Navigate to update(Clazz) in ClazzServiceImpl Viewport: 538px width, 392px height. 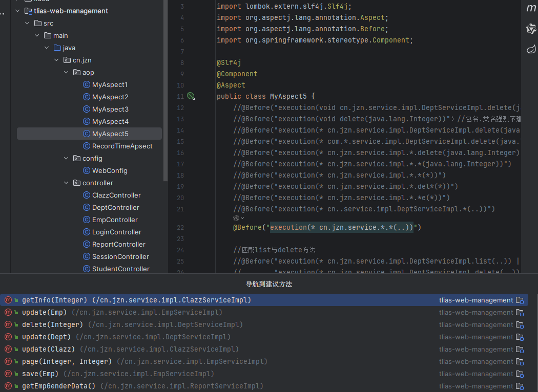click(x=264, y=349)
